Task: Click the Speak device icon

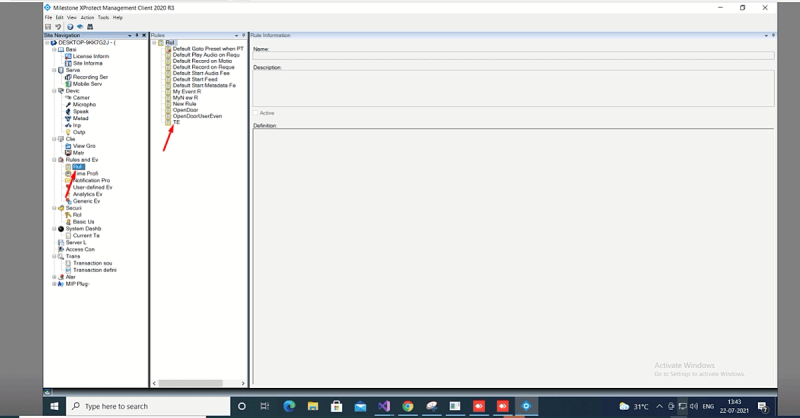Action: [x=68, y=111]
